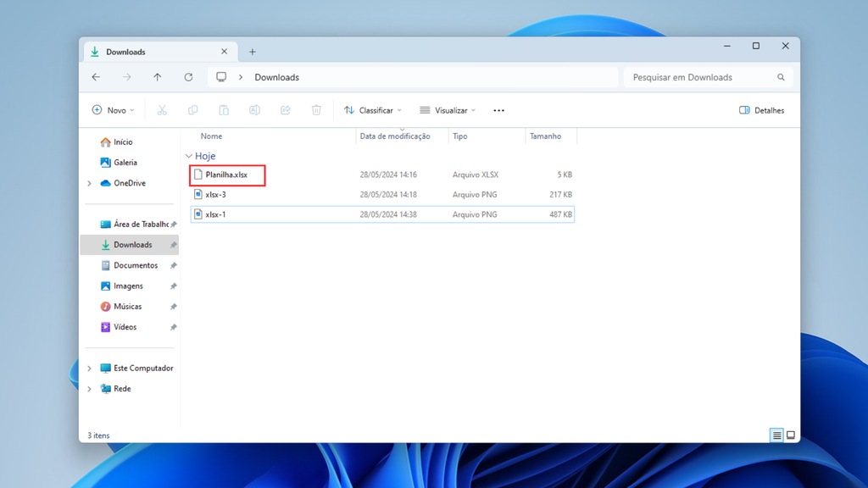Go up one folder level
The height and width of the screenshot is (488, 868).
click(x=158, y=77)
